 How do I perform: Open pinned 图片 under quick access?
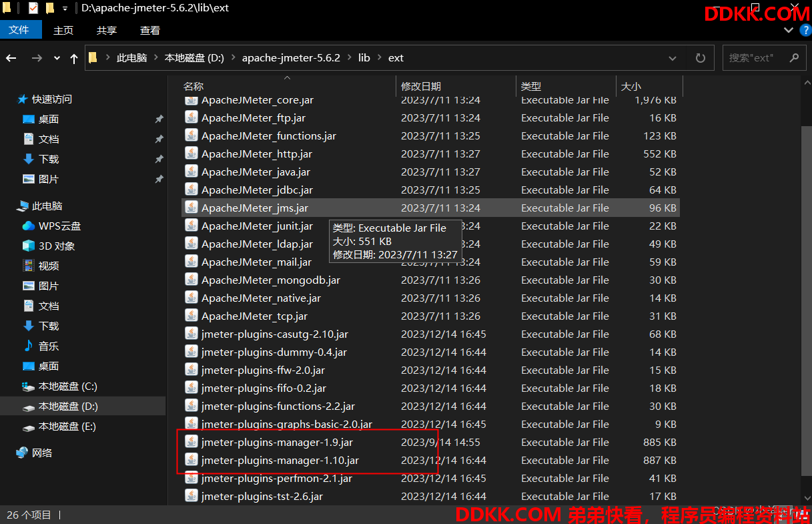tap(49, 179)
